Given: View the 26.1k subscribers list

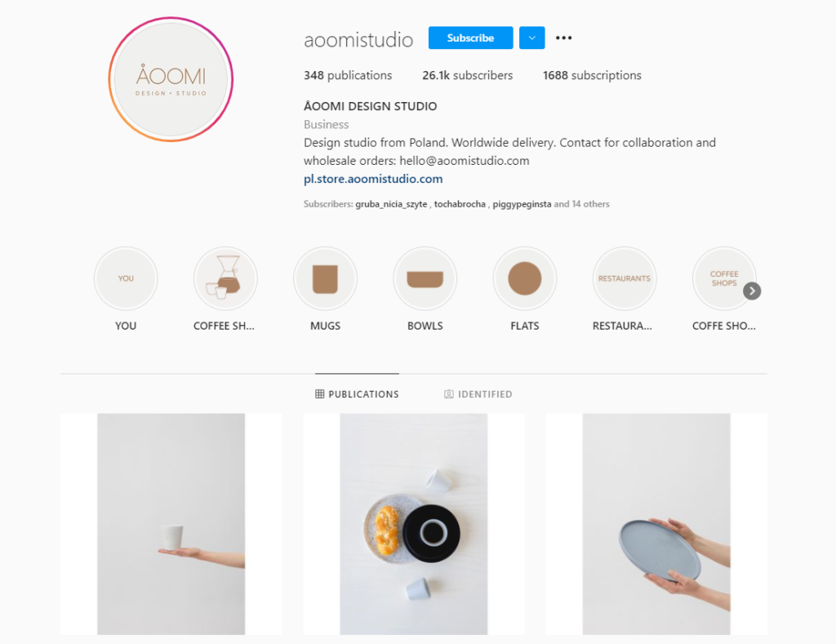Looking at the screenshot, I should (x=468, y=75).
